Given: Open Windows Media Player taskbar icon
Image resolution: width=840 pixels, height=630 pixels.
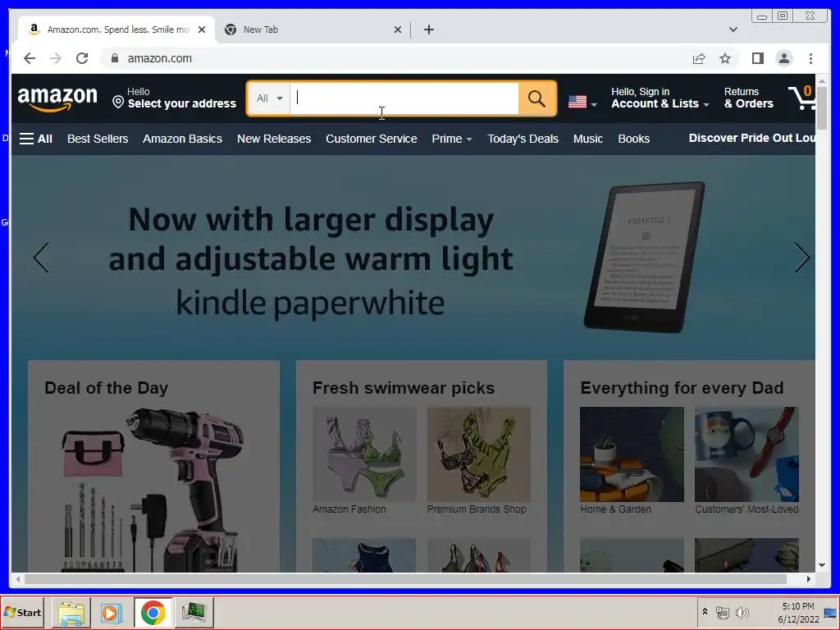Looking at the screenshot, I should pyautogui.click(x=112, y=613).
